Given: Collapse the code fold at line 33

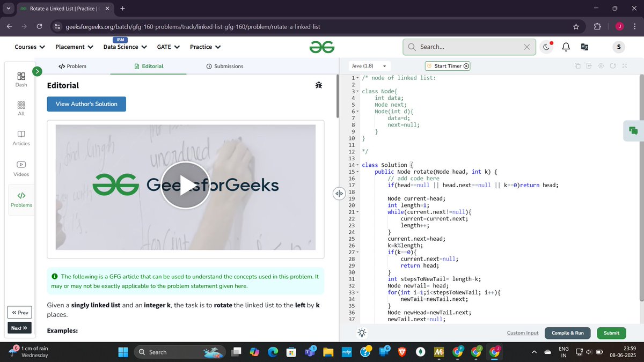Looking at the screenshot, I should [357, 293].
